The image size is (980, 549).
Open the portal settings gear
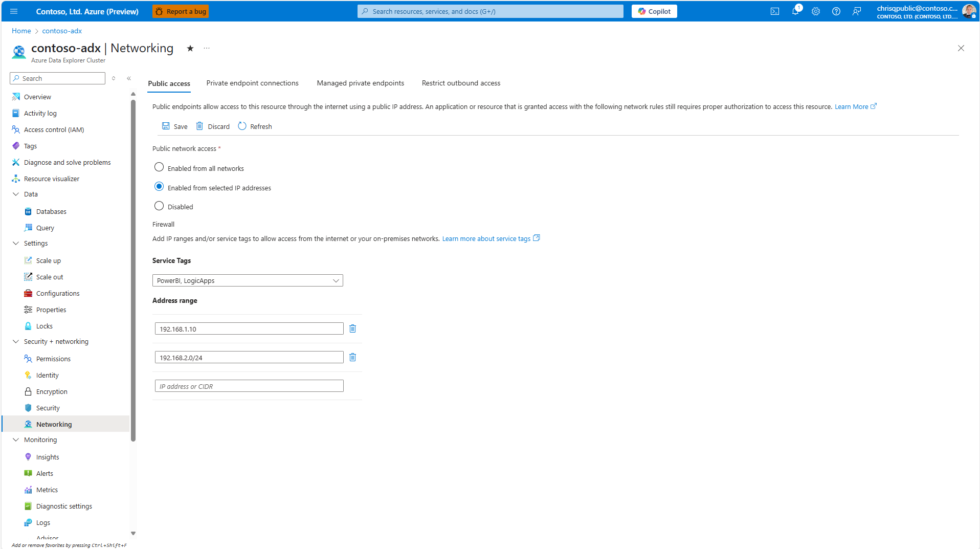(x=816, y=11)
